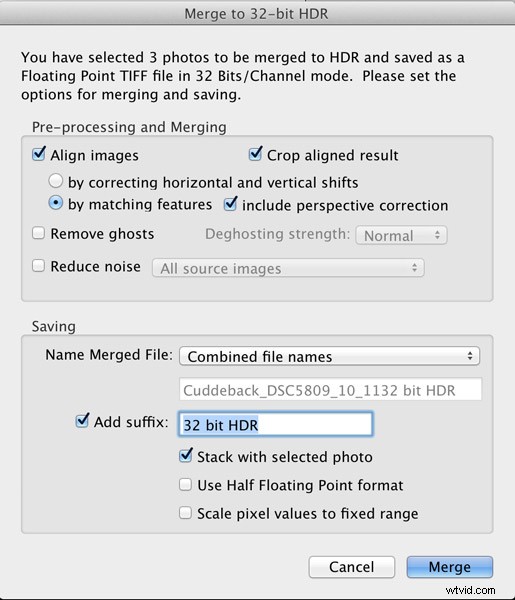Click the Merge to 32-bit HDR title bar
515x600 pixels.
click(x=257, y=14)
